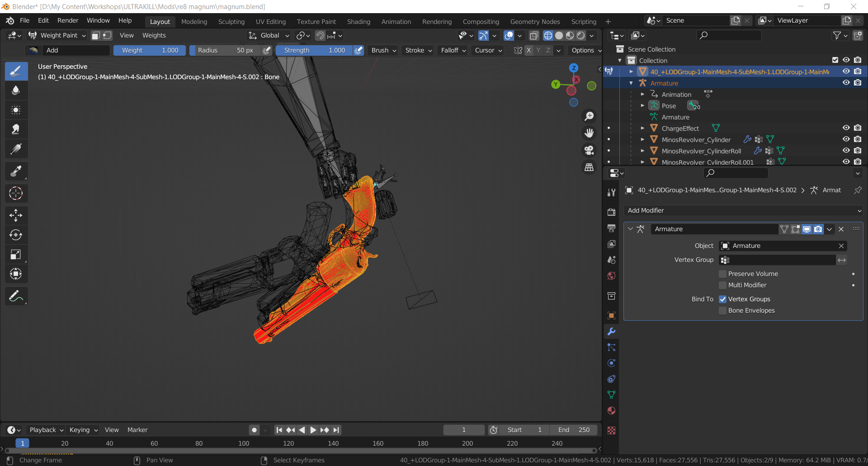Toggle camera view in viewport
Image resolution: width=868 pixels, height=466 pixels.
[589, 150]
